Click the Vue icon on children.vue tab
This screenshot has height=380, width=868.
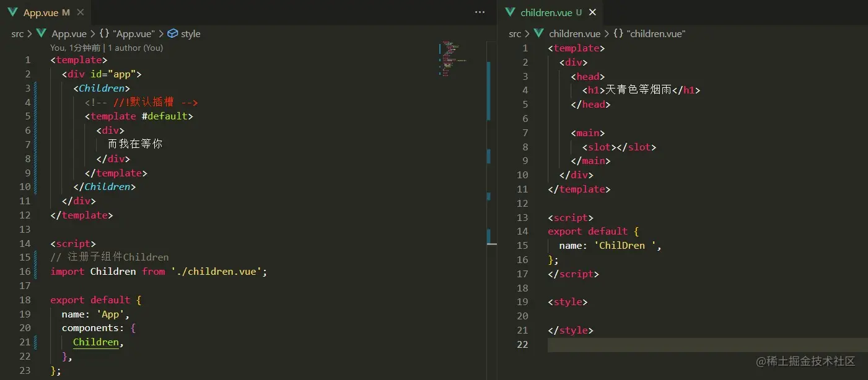(x=511, y=12)
